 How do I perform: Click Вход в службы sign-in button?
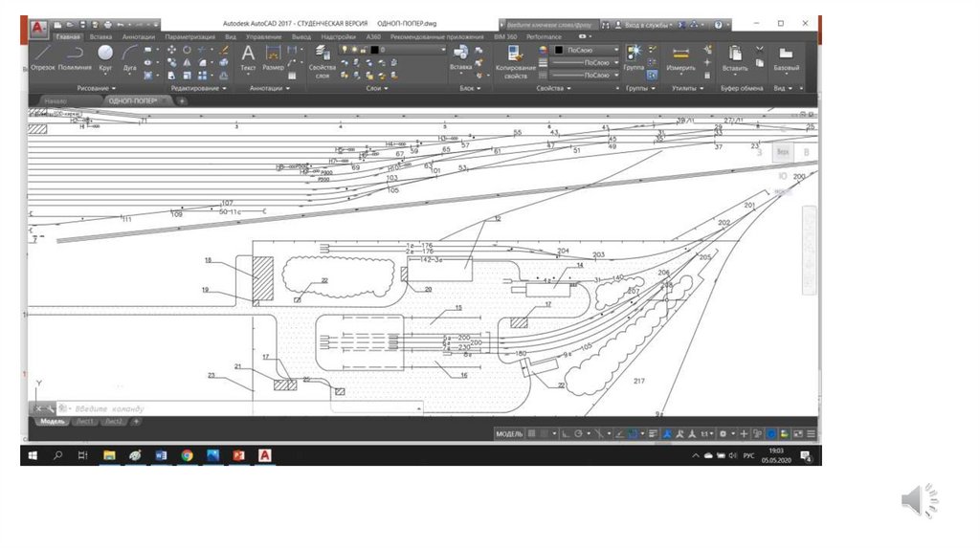point(648,24)
